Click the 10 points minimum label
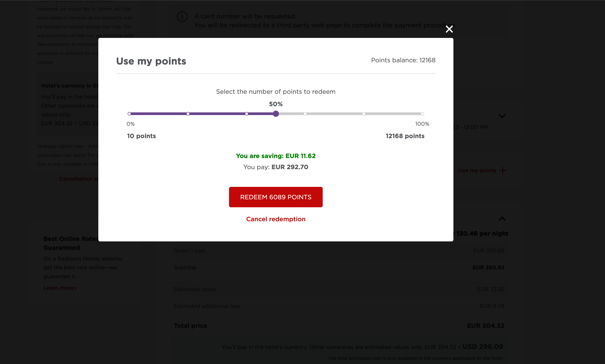The width and height of the screenshot is (605, 364). point(141,136)
